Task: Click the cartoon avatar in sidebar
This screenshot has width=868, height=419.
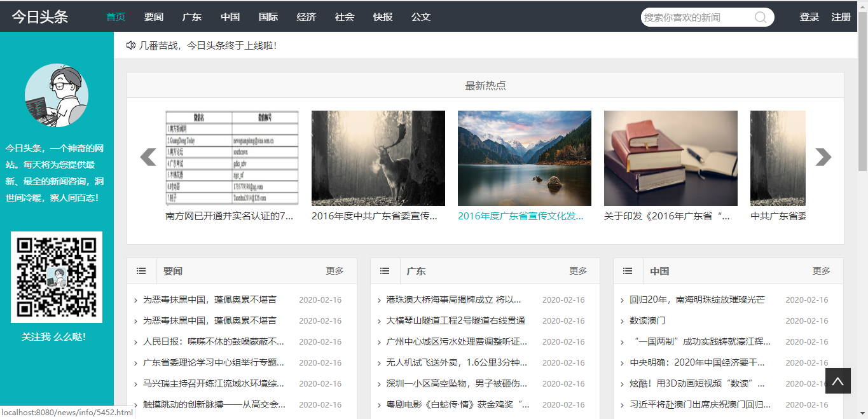Action: [x=57, y=95]
